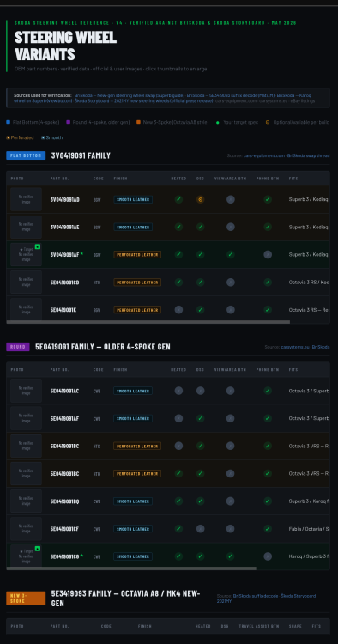Viewport: 338px width, 644px height.
Task: Click part number 5E0419091CG
Action: (x=65, y=556)
